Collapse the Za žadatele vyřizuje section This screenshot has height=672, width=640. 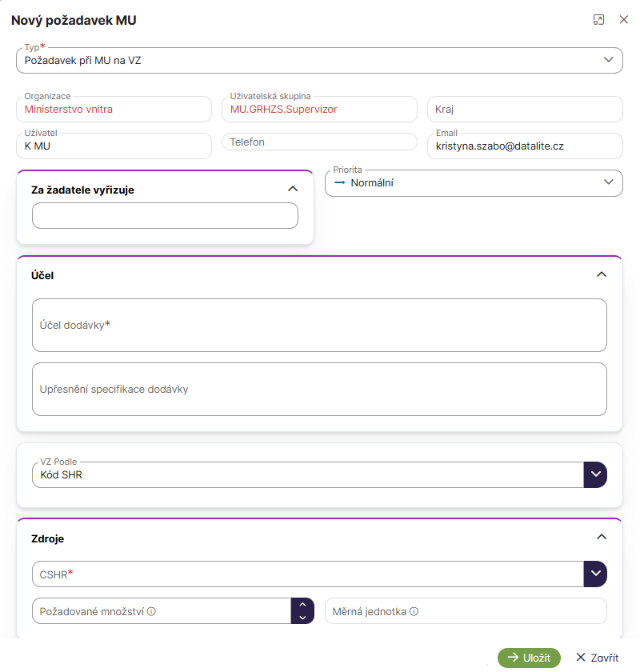[x=293, y=190]
